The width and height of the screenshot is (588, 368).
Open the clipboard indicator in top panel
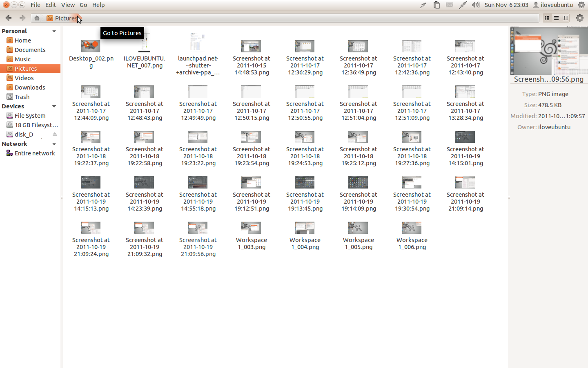click(437, 5)
